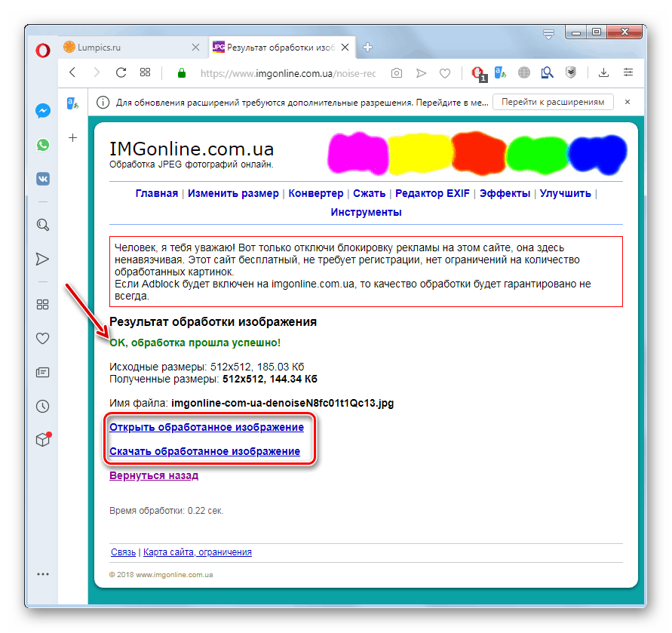Viewport: 672px width, 633px height.
Task: Open Facebook Messenger in the sidebar
Action: [x=43, y=111]
